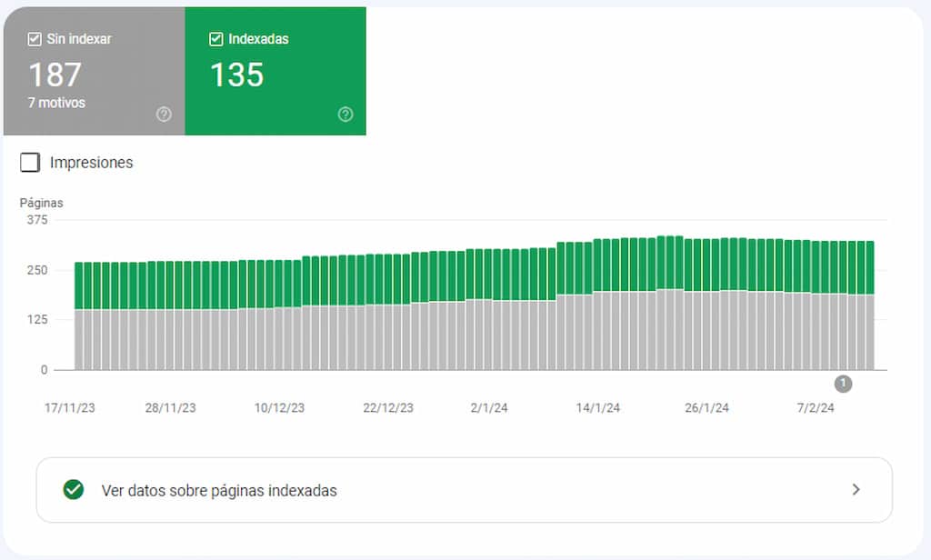Click the '7 motivos' text on the gray card
This screenshot has height=560, width=931.
(56, 103)
